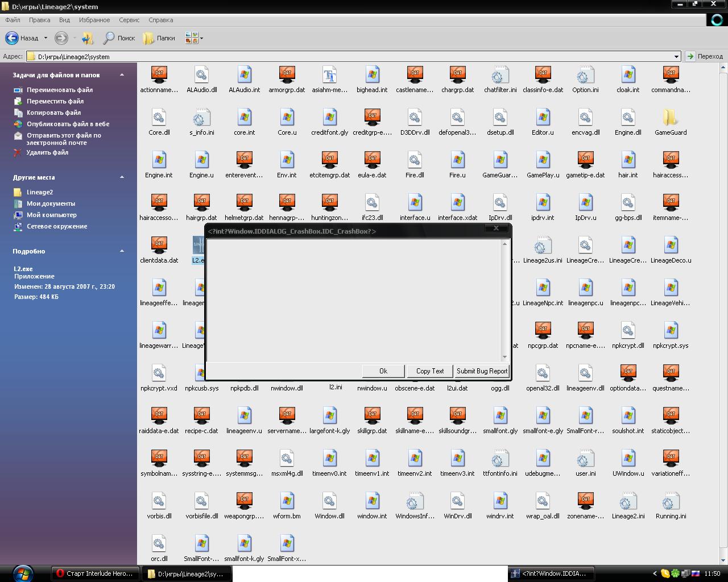The height and width of the screenshot is (582, 728).
Task: Open Lineage2 folder in Другие места
Action: click(x=40, y=192)
